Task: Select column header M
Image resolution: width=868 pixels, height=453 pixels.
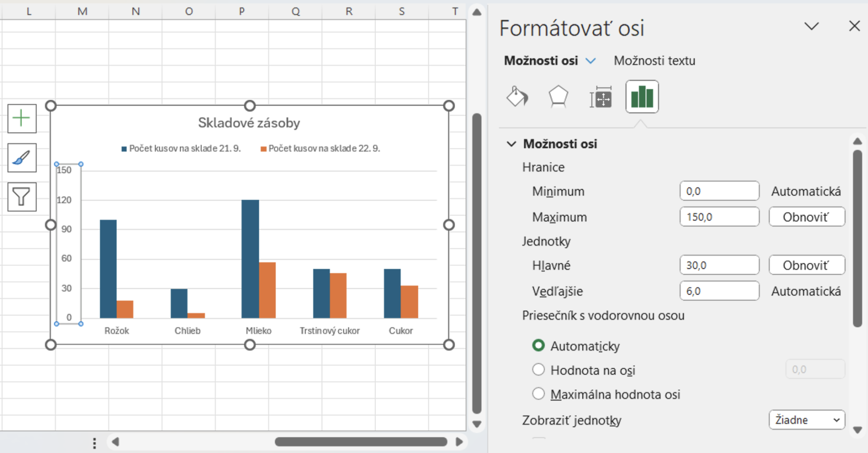Action: pyautogui.click(x=82, y=11)
